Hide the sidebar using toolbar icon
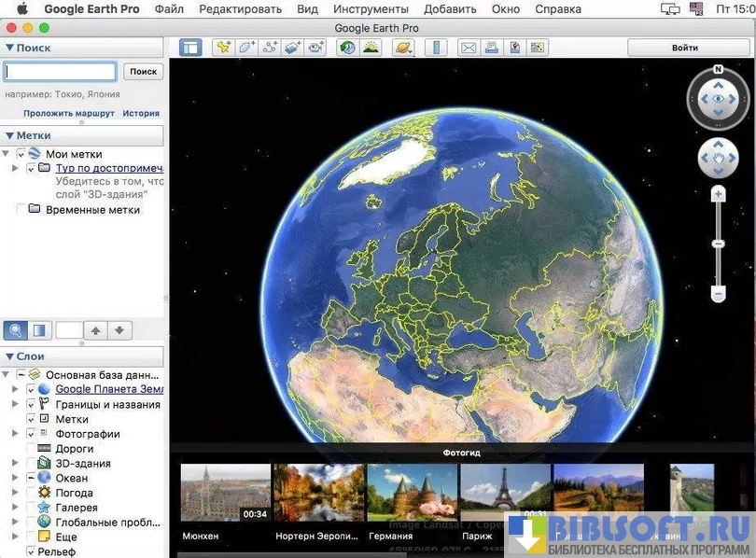756x558 pixels. click(190, 48)
